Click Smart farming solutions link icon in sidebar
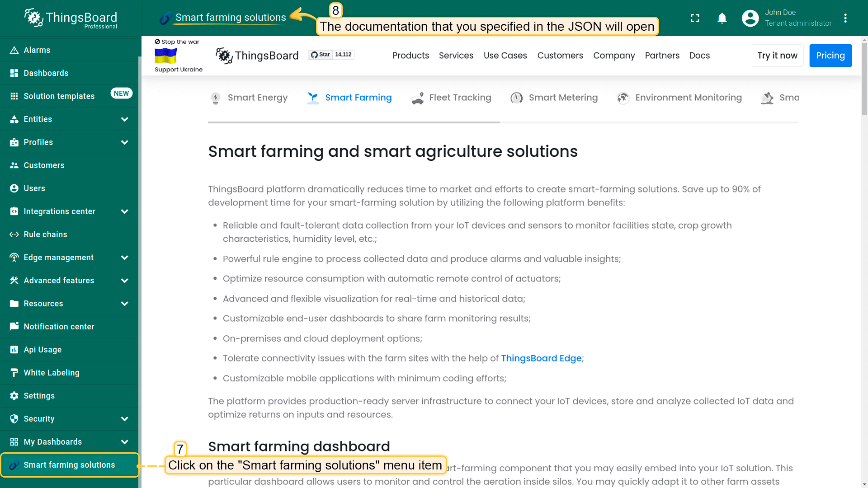 coord(14,465)
